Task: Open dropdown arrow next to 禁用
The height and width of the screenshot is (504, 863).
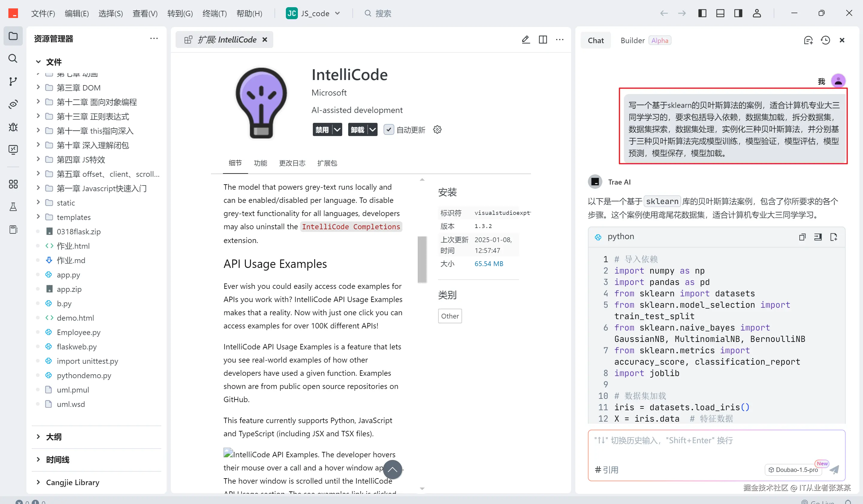Action: [x=337, y=130]
